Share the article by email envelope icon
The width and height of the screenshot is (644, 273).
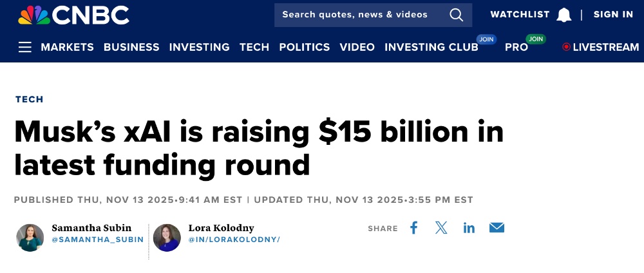pos(497,228)
